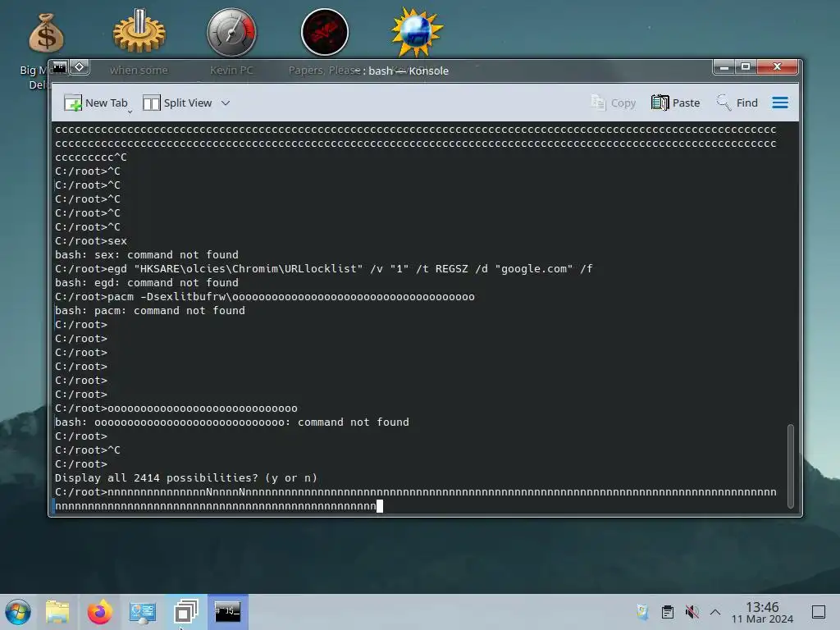Click the line starting with 'C:/root>egd'
Screen dimensions: 840x630
coord(323,269)
